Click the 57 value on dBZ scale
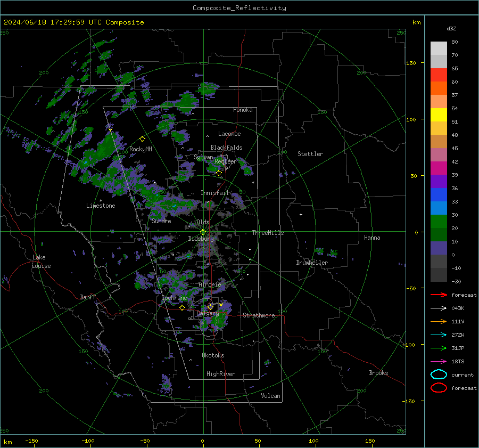This screenshot has width=479, height=448. (x=455, y=95)
